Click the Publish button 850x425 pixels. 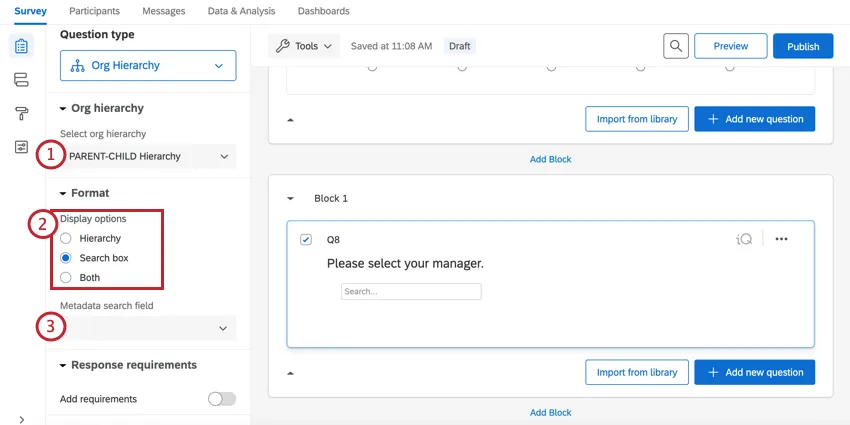point(803,46)
